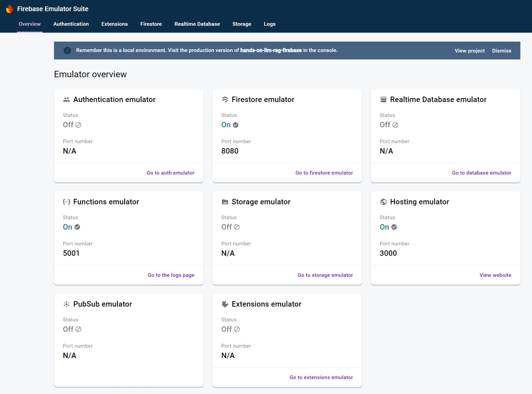532x394 pixels.
Task: Open the Realtime Database tab
Action: coord(197,24)
